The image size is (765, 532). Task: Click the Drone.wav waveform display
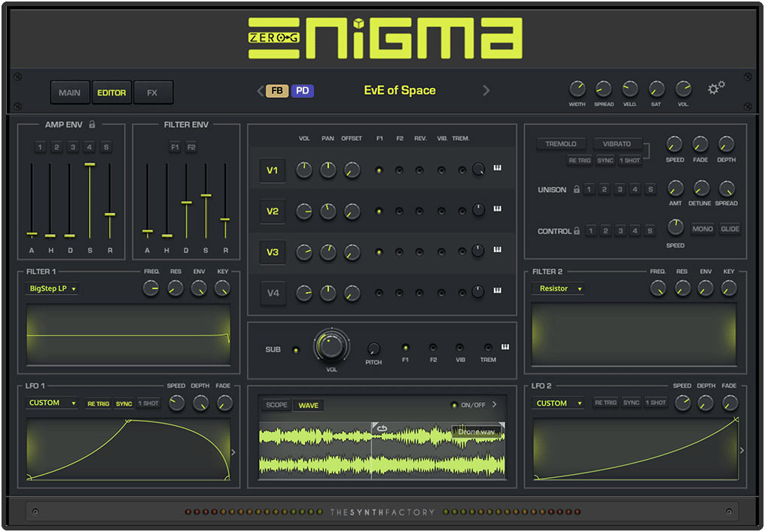[382, 451]
